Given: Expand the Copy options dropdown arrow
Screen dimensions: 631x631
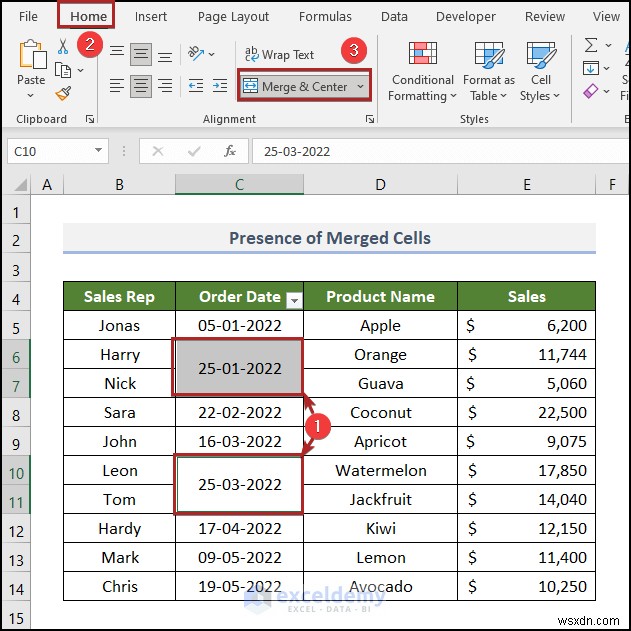Looking at the screenshot, I should 80,70.
